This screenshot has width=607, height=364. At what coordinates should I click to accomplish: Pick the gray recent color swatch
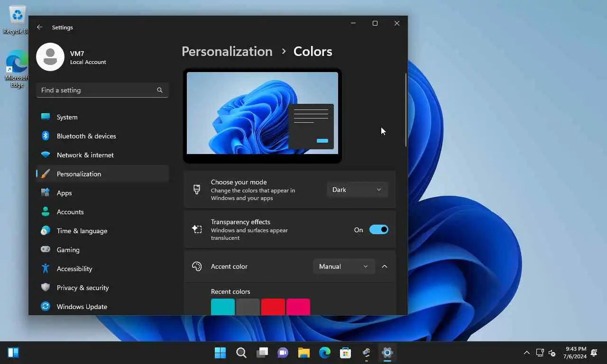pyautogui.click(x=248, y=307)
